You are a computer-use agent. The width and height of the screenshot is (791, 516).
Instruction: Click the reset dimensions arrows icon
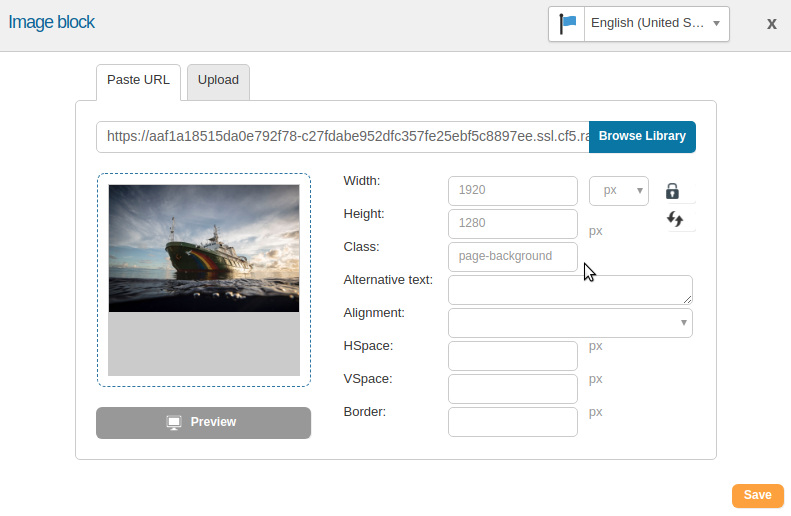(675, 219)
